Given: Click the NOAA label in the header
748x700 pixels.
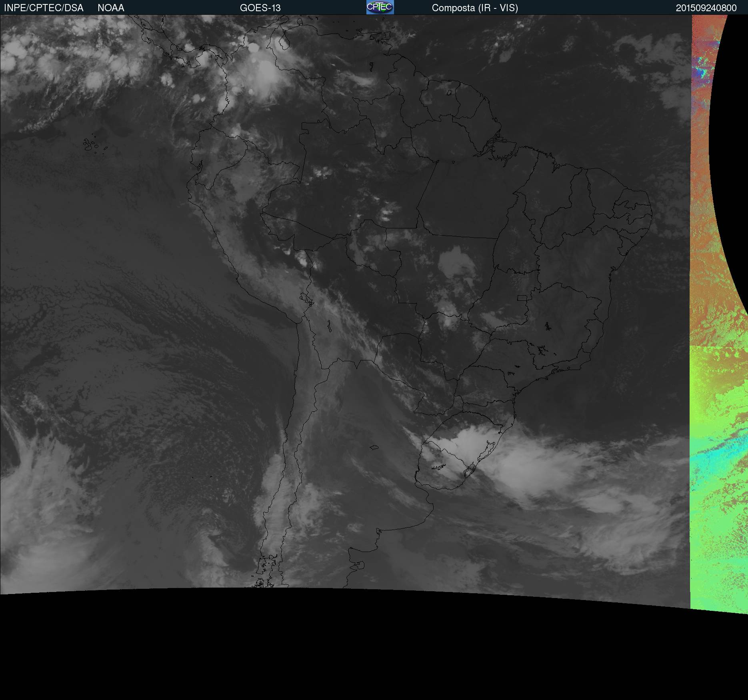Looking at the screenshot, I should 111,8.
